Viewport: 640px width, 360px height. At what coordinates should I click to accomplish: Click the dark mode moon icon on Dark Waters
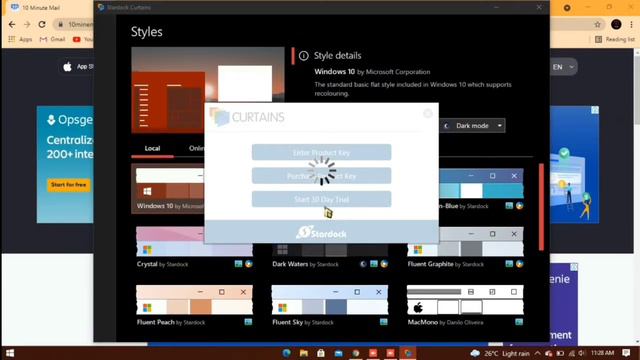(363, 264)
